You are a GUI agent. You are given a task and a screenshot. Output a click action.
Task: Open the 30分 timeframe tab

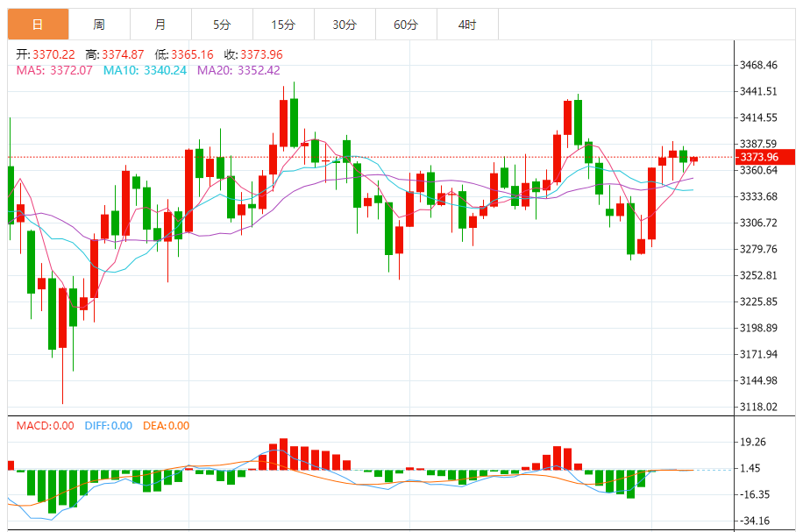click(345, 24)
